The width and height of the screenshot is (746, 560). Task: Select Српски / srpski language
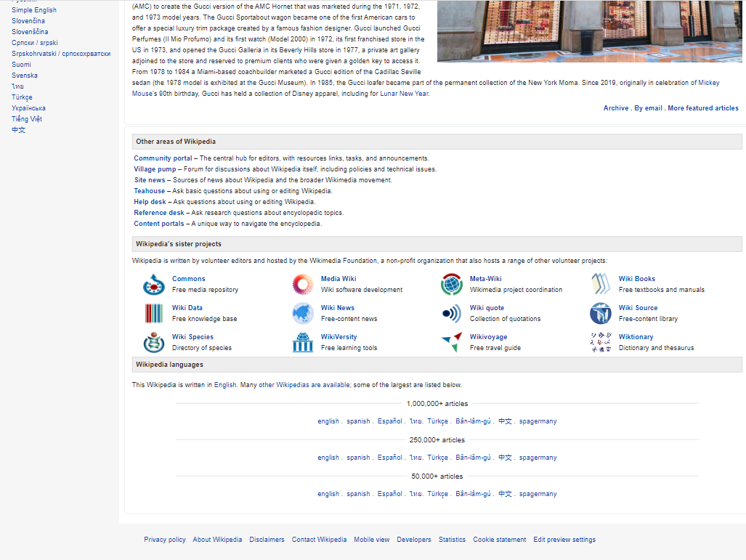[x=35, y=43]
